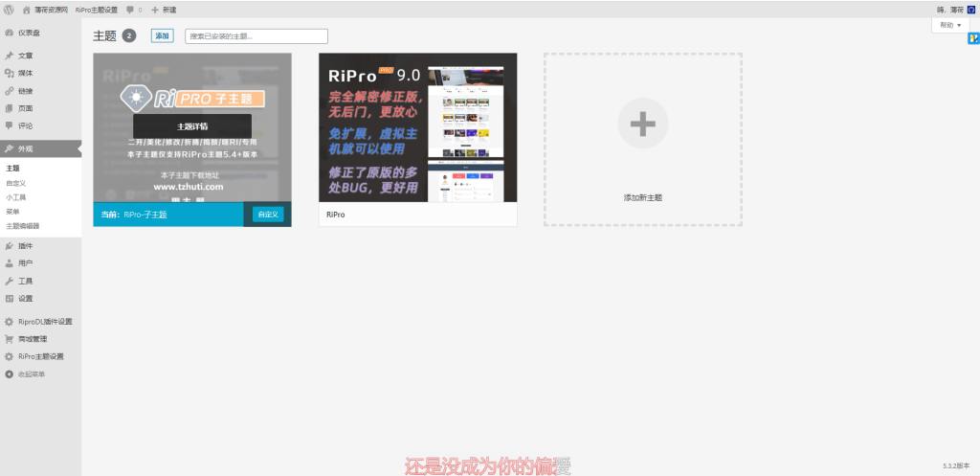Select the RiPro 9.0 theme screenshot
Screen dimensions: 980x476
(x=417, y=127)
